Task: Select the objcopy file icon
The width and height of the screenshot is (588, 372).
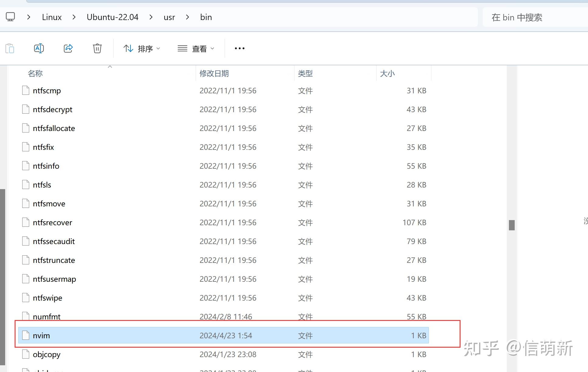Action: [x=26, y=354]
